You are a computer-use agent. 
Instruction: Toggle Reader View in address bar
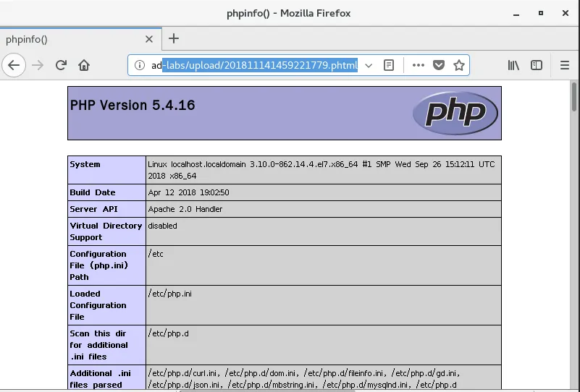pos(389,65)
